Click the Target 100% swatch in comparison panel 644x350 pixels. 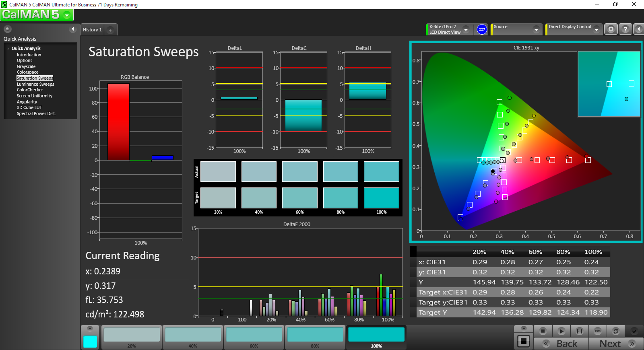(382, 198)
